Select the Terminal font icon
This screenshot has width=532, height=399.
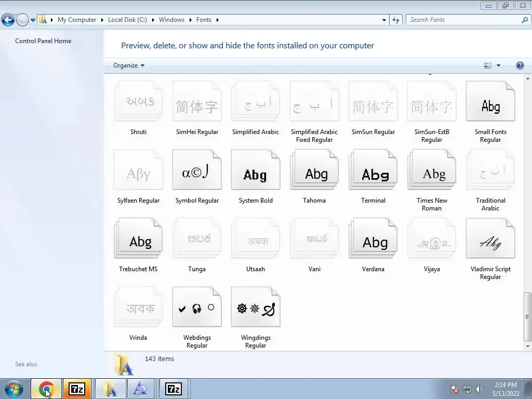[373, 169]
